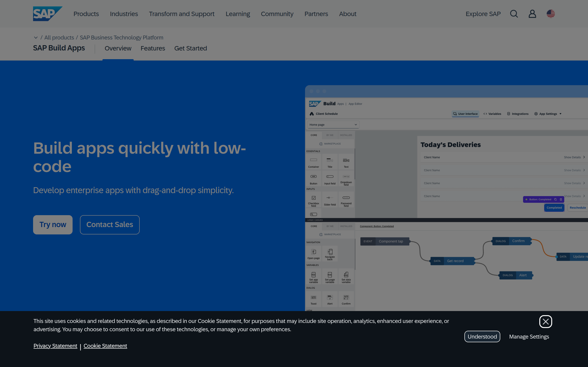Open the search icon
This screenshot has width=588, height=367.
(514, 14)
